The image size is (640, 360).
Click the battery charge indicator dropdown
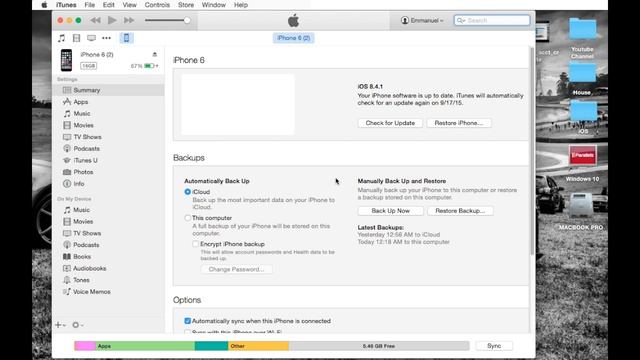coord(151,66)
